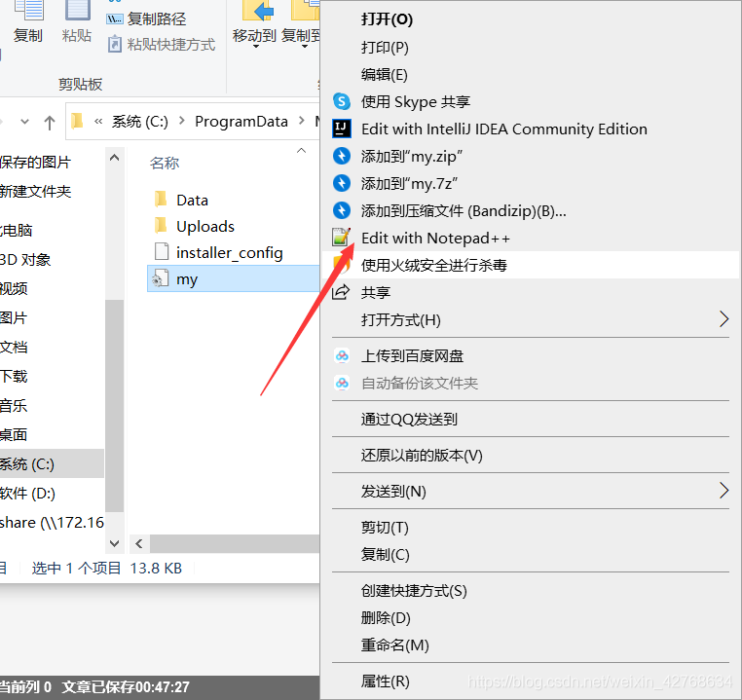Select 打开(O) from context menu

pyautogui.click(x=387, y=19)
